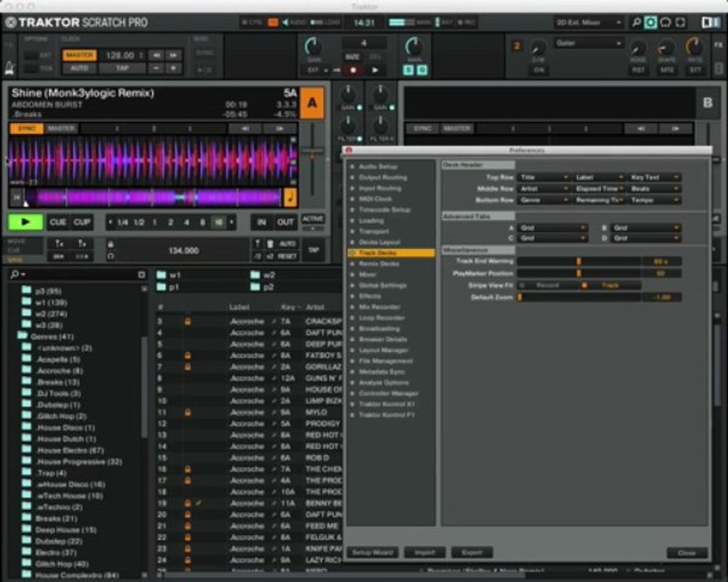
Task: Toggle the SYNC button on Deck B
Action: tap(422, 129)
